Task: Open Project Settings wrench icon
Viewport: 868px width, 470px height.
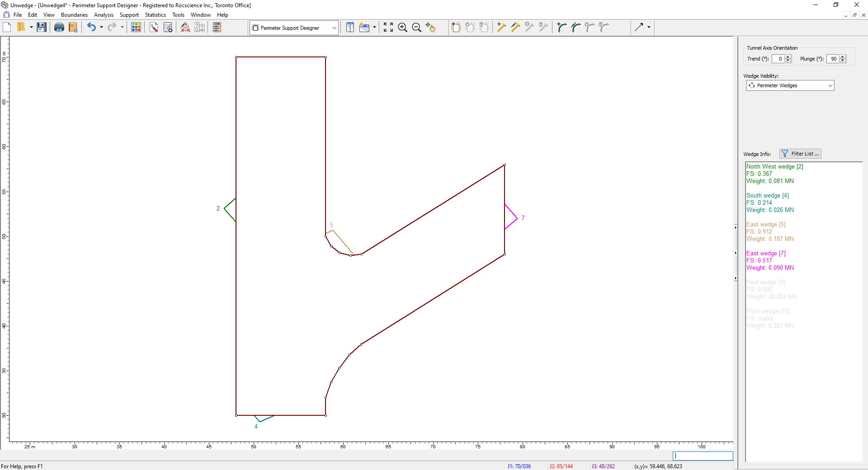Action: click(154, 28)
